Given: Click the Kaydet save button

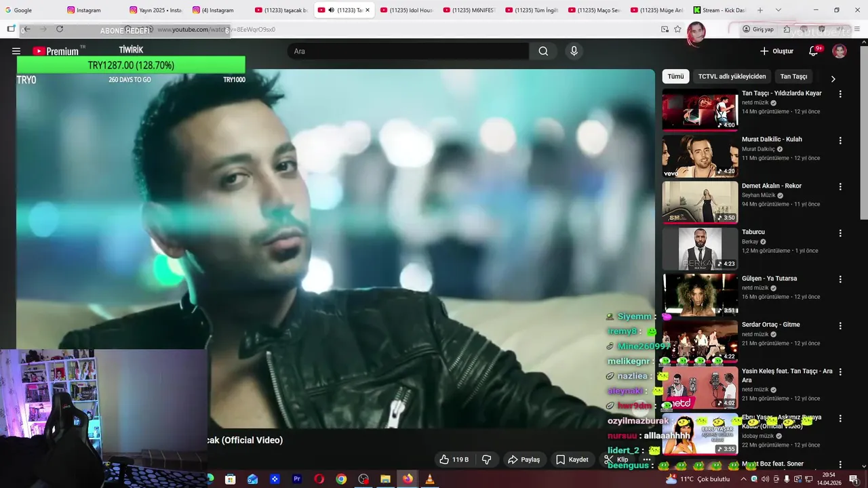Looking at the screenshot, I should 572,460.
